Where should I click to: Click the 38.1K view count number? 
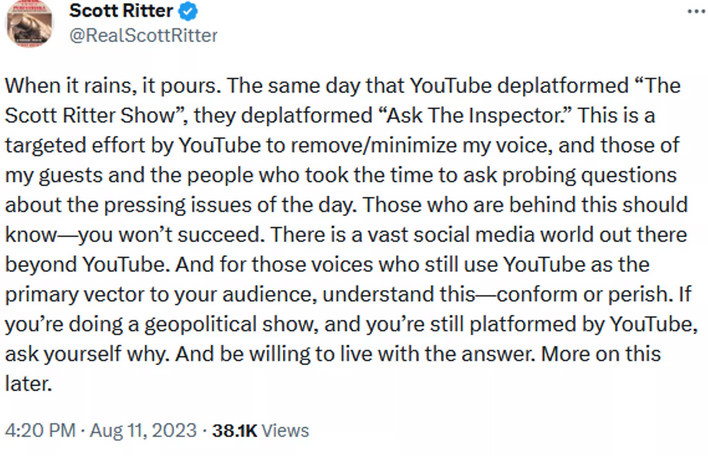[x=235, y=431]
